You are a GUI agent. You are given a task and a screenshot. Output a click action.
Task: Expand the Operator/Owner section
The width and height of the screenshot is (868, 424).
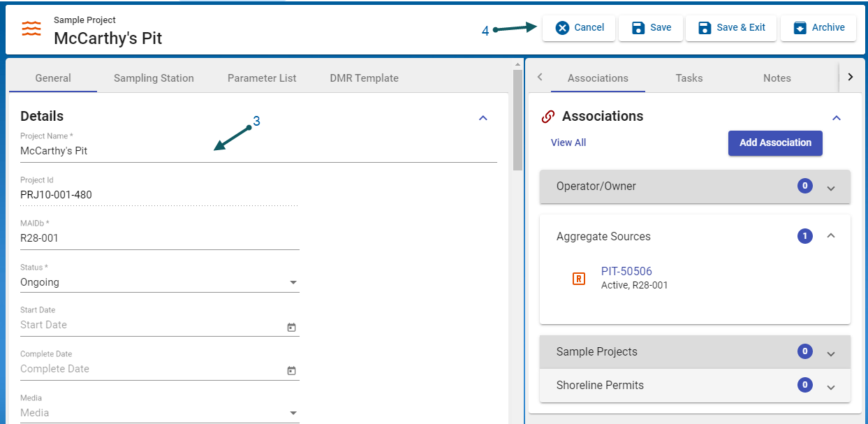point(830,187)
